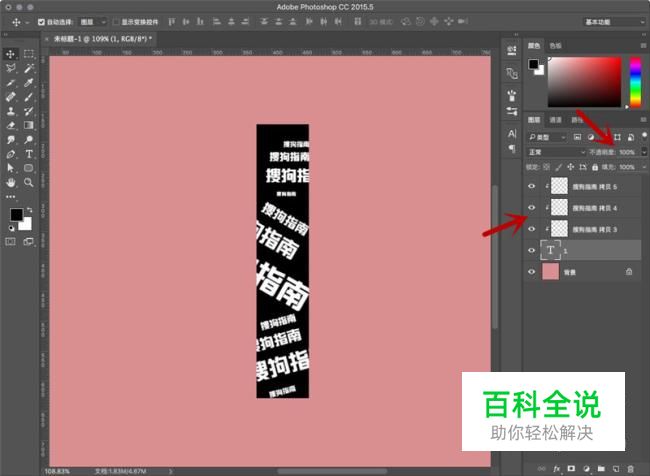Viewport: 650px width, 476px height.
Task: Open the blend mode Normal dropdown
Action: (x=556, y=152)
